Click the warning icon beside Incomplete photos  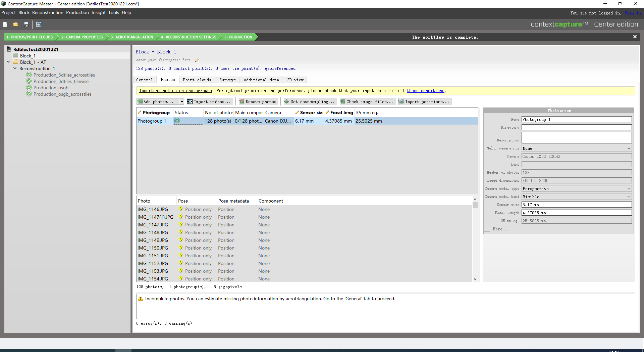pyautogui.click(x=141, y=299)
